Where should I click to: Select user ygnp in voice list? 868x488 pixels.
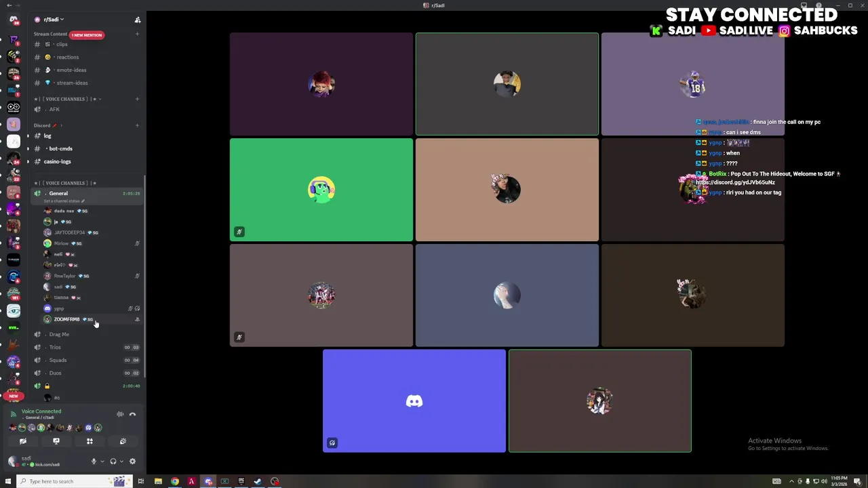click(92, 308)
